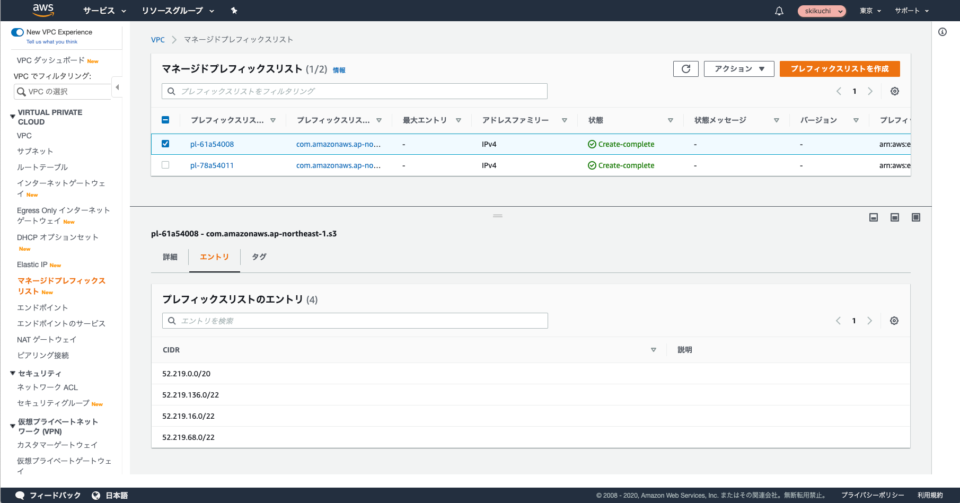Open the リソースグループ dropdown menu
The width and height of the screenshot is (960, 503).
click(178, 10)
